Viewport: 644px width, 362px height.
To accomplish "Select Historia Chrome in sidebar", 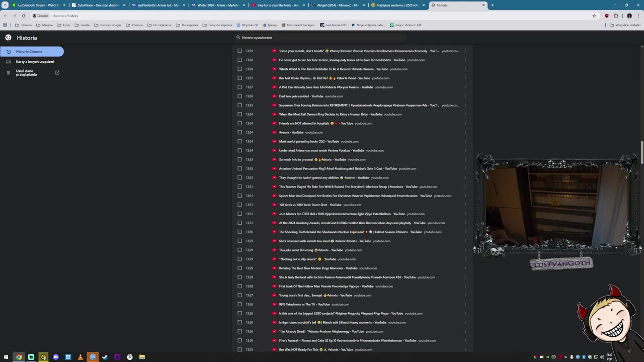I will click(32, 51).
